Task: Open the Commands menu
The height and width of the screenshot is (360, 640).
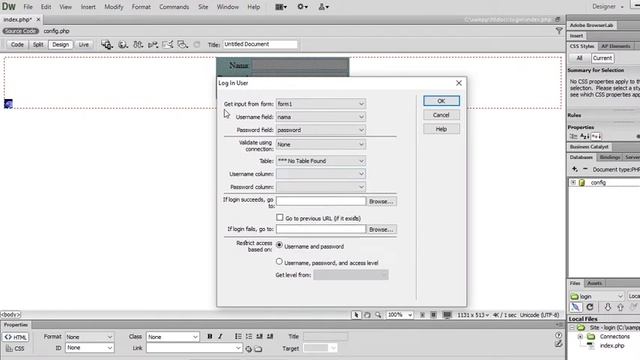Action: click(174, 7)
